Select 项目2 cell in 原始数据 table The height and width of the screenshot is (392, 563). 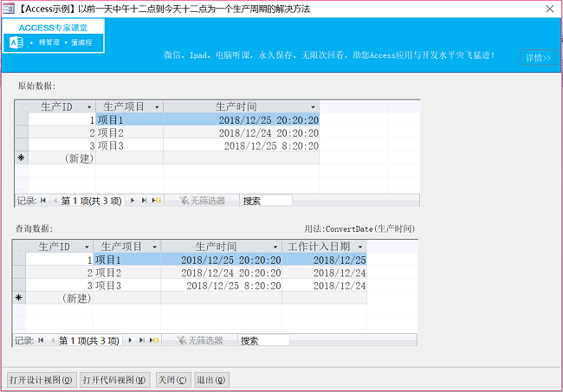pos(130,132)
